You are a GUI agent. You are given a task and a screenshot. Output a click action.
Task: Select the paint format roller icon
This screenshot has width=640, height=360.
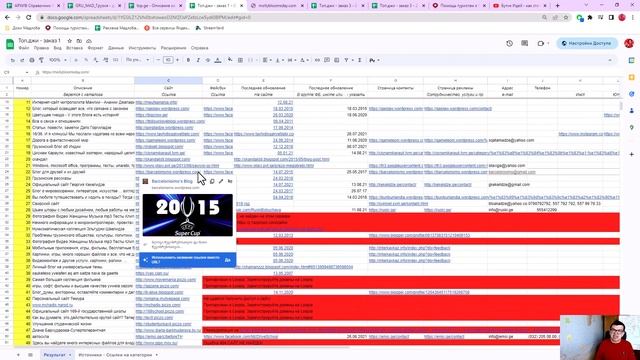[x=41, y=60]
